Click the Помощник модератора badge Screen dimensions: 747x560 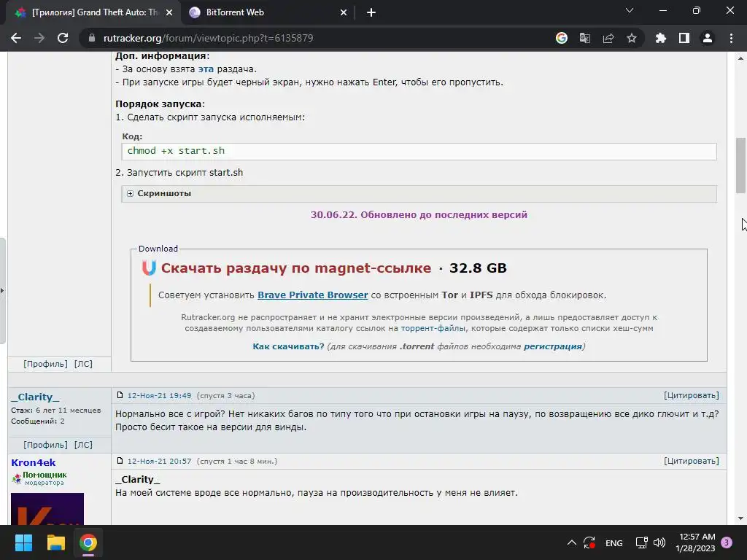coord(39,478)
